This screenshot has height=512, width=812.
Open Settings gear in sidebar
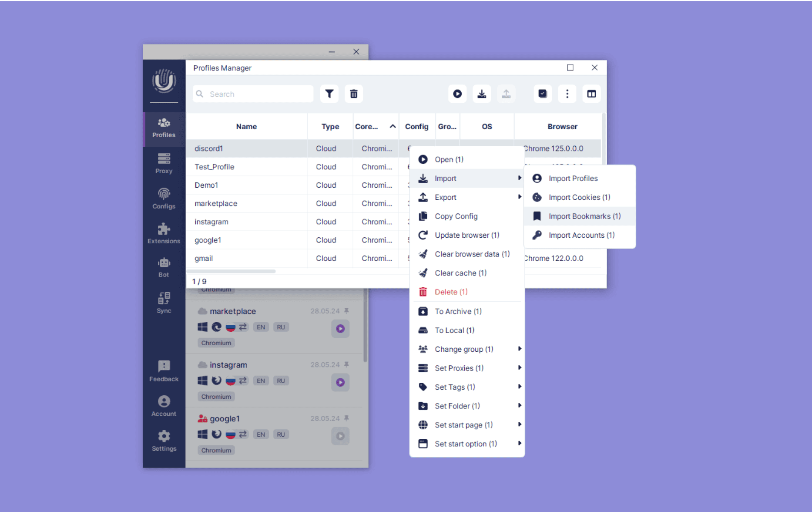[164, 441]
